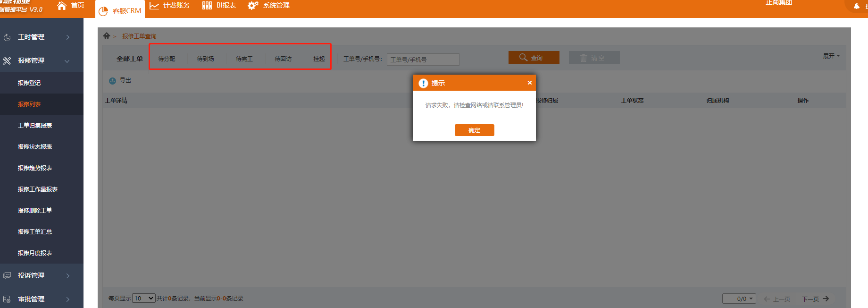Screen dimensions: 868x308
Task: Click the breadcrumb home icon
Action: point(107,35)
